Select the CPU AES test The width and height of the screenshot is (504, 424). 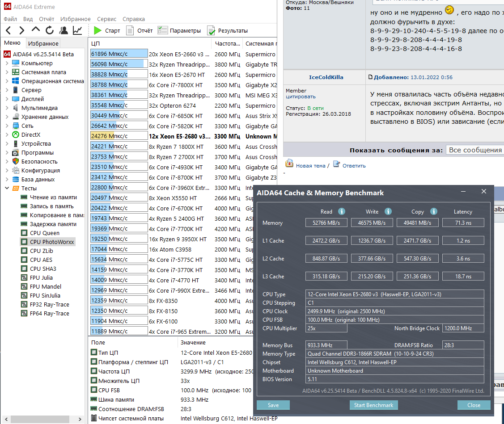[x=41, y=260]
